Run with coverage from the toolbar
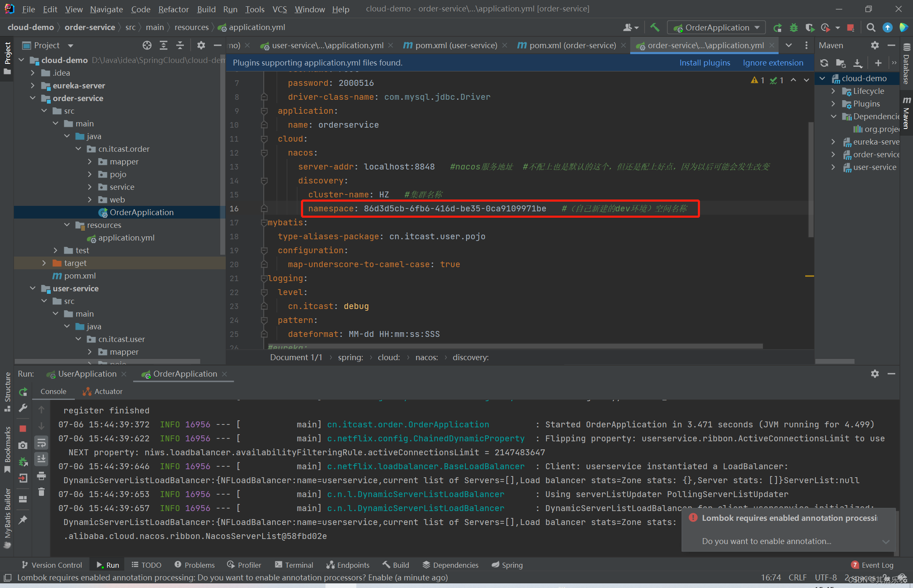Viewport: 913px width, 588px height. 809,27
